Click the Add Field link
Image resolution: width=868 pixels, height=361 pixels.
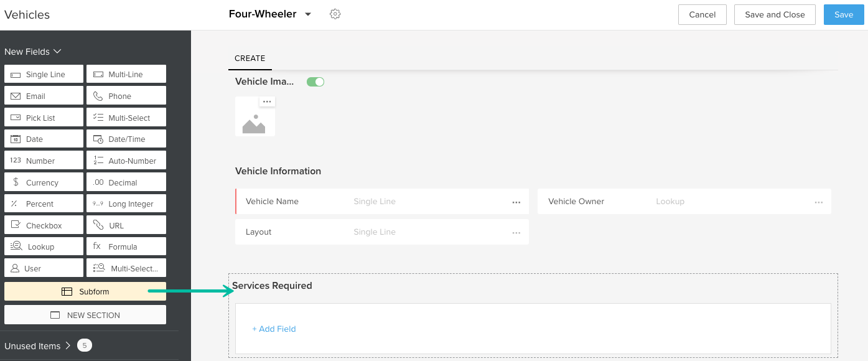274,329
